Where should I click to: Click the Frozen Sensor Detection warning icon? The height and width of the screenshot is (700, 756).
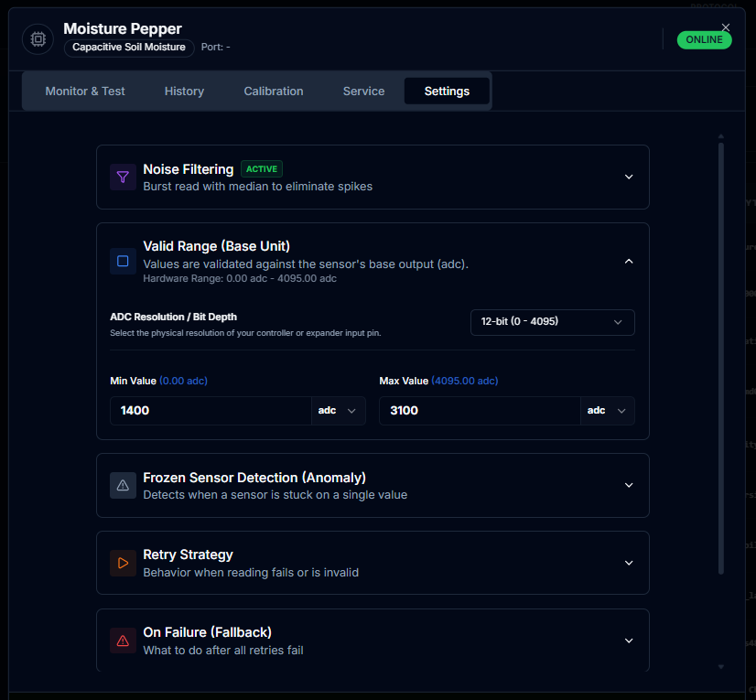(x=123, y=485)
